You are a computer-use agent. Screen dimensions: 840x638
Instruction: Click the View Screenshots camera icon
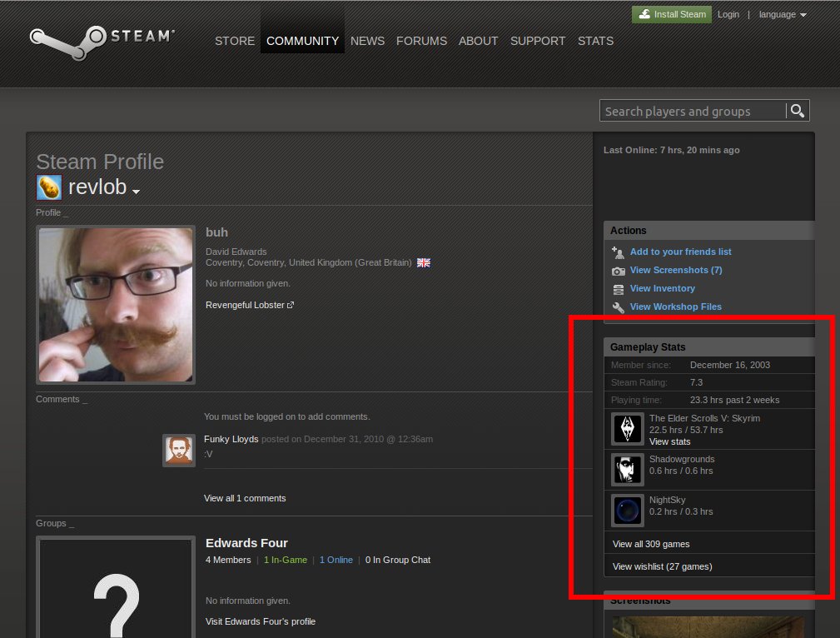tap(618, 271)
